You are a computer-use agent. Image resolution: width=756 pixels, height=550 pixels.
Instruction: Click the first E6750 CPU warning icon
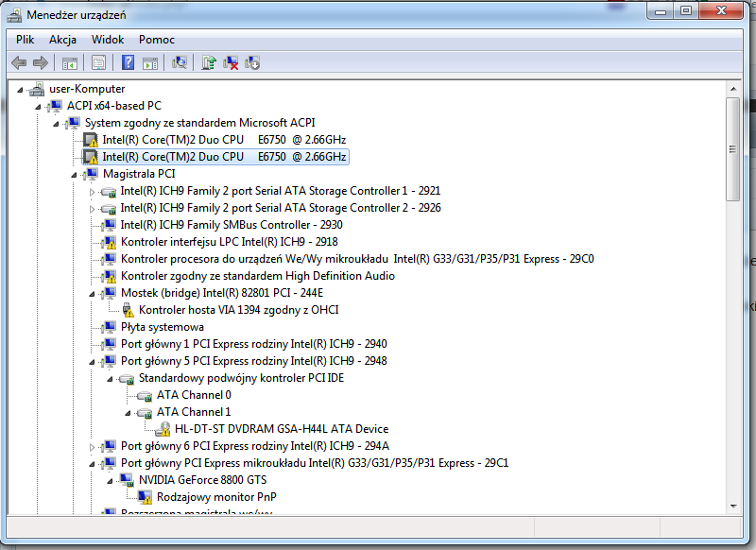[x=91, y=140]
